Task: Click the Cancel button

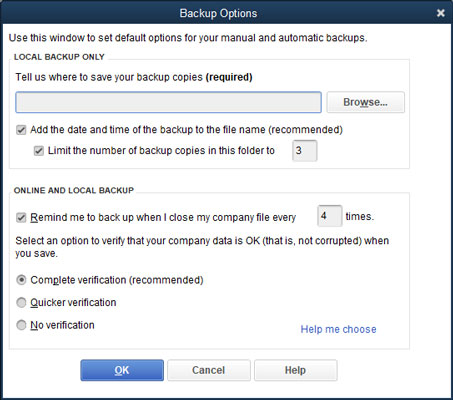Action: coord(209,370)
